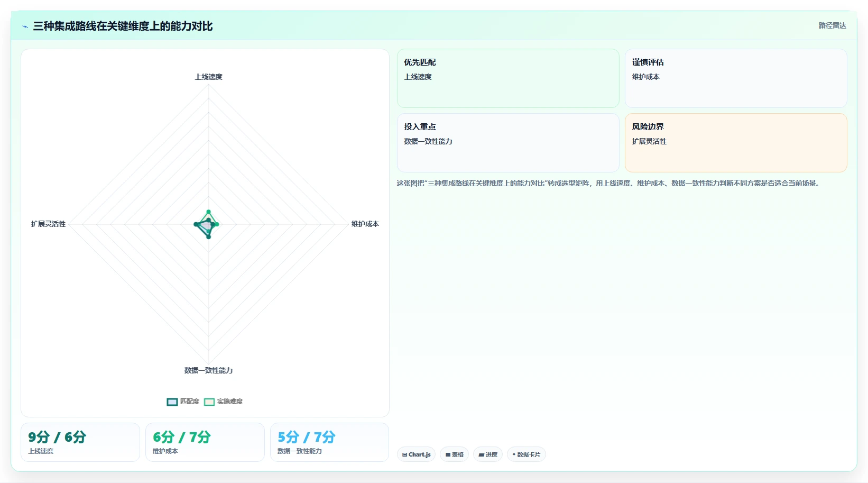Toggle the 匹配度 legend color box
The height and width of the screenshot is (483, 868).
coord(172,402)
